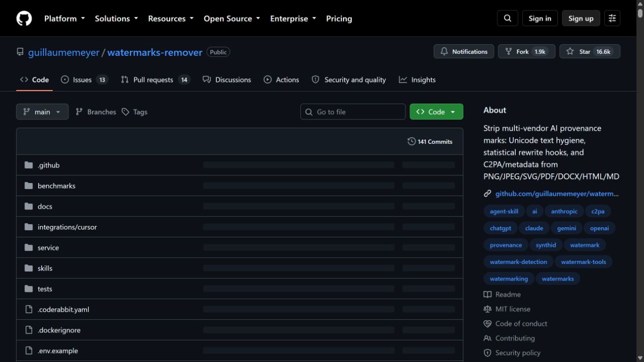644x362 pixels.
Task: Open the green Code dropdown button
Action: coord(436,112)
